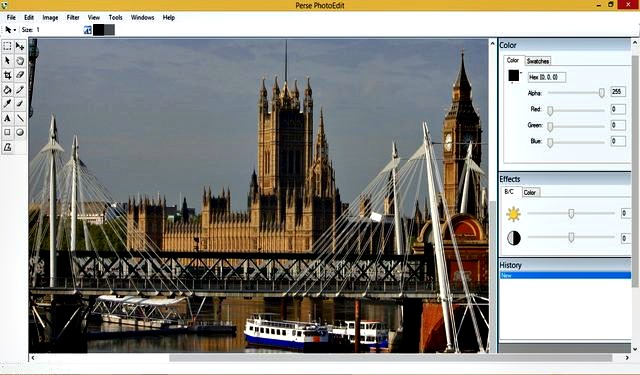This screenshot has width=640, height=375.
Task: Select the Eyedropper color picker tool
Action: click(x=7, y=104)
